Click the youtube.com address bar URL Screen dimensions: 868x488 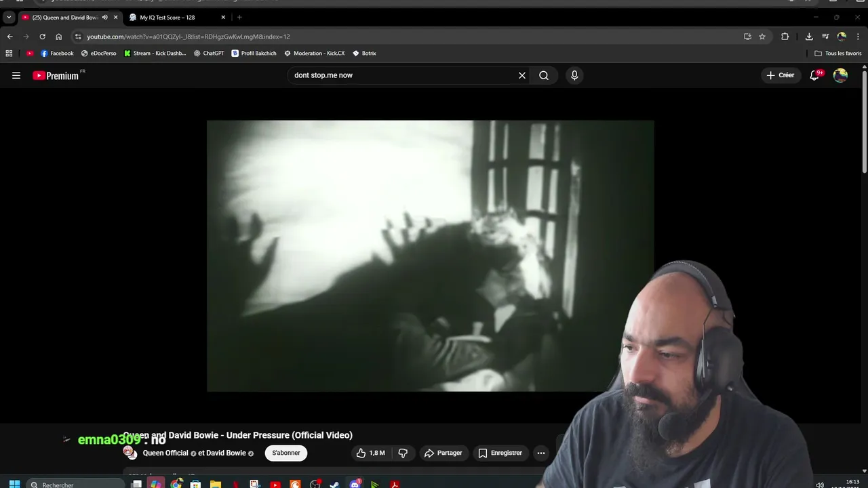[188, 37]
